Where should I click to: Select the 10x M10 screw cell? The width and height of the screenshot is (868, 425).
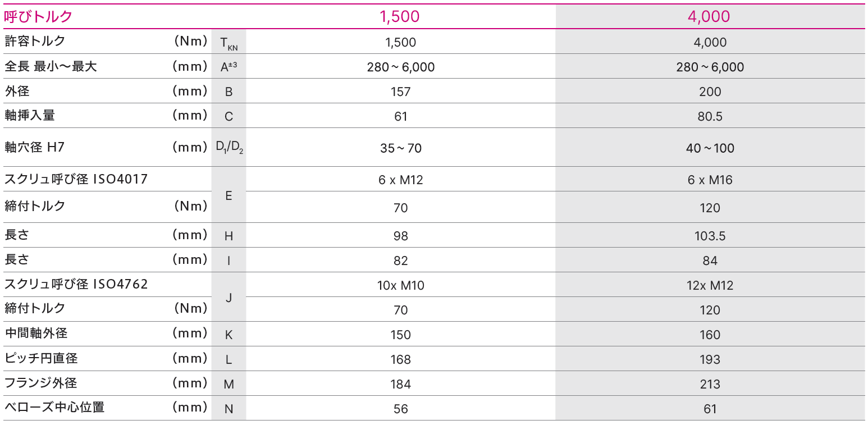point(400,286)
